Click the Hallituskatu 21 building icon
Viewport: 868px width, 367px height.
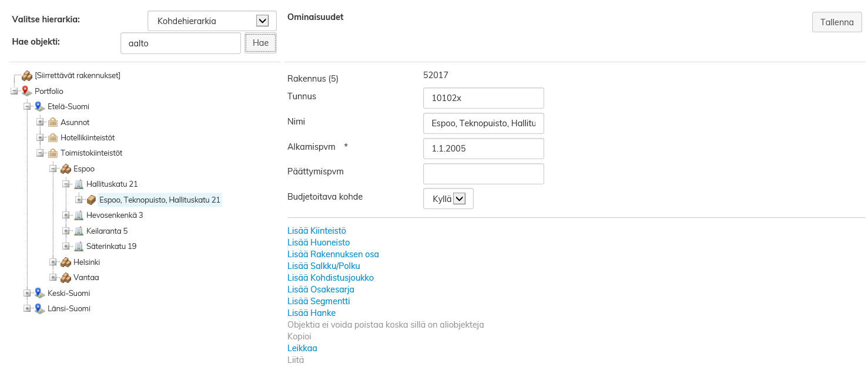pyautogui.click(x=79, y=184)
